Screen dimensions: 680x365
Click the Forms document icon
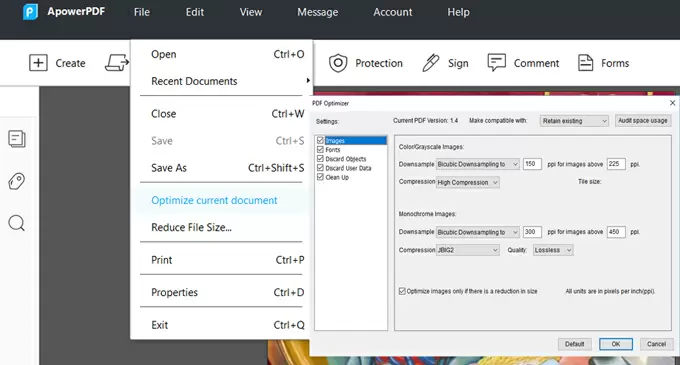point(585,63)
